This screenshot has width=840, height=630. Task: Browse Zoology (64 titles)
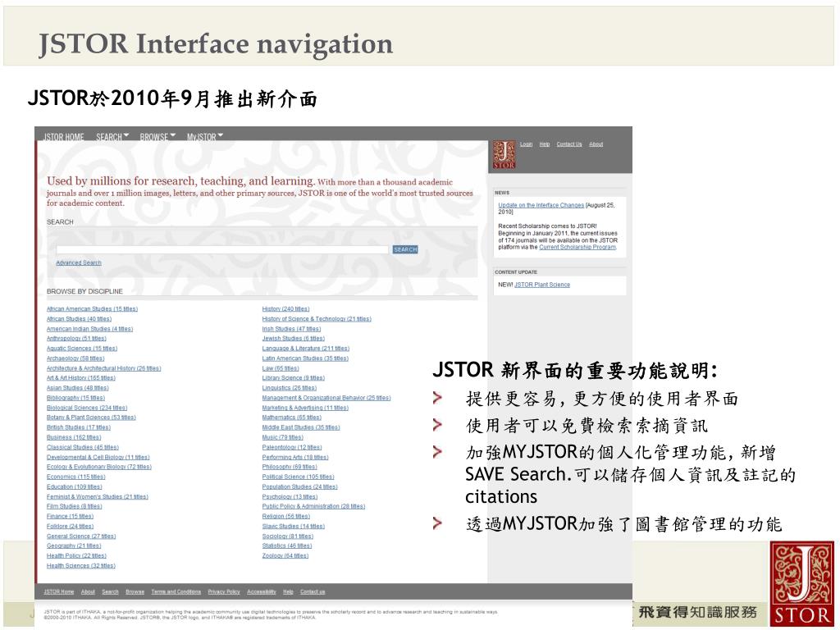tap(285, 555)
